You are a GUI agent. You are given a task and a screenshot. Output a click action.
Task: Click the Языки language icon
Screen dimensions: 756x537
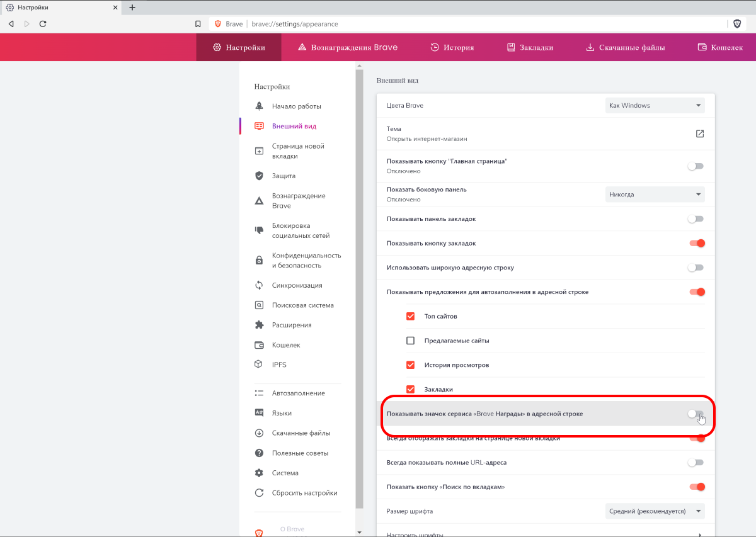coord(259,413)
